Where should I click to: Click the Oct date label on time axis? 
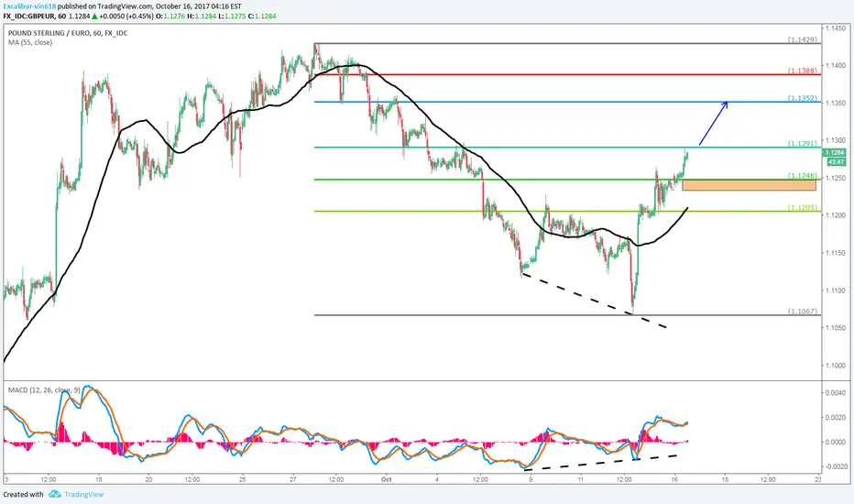click(386, 480)
